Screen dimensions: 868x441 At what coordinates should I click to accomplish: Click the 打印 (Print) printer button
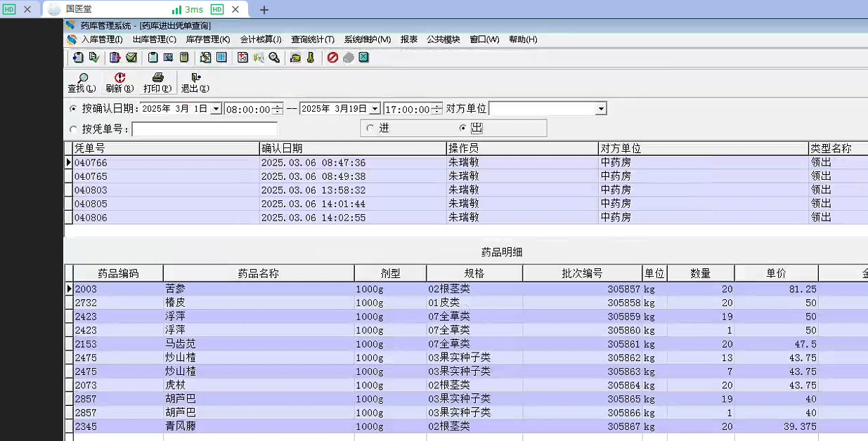[157, 83]
